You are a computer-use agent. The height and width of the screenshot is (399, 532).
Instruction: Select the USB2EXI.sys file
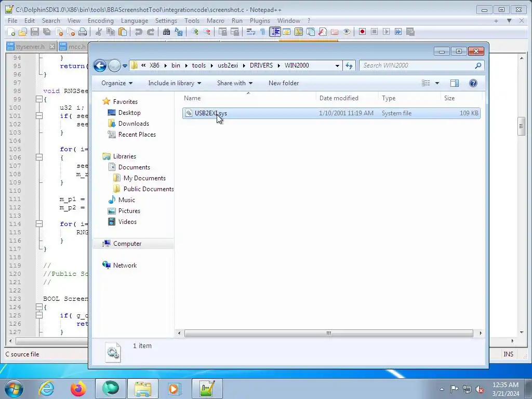(x=331, y=113)
